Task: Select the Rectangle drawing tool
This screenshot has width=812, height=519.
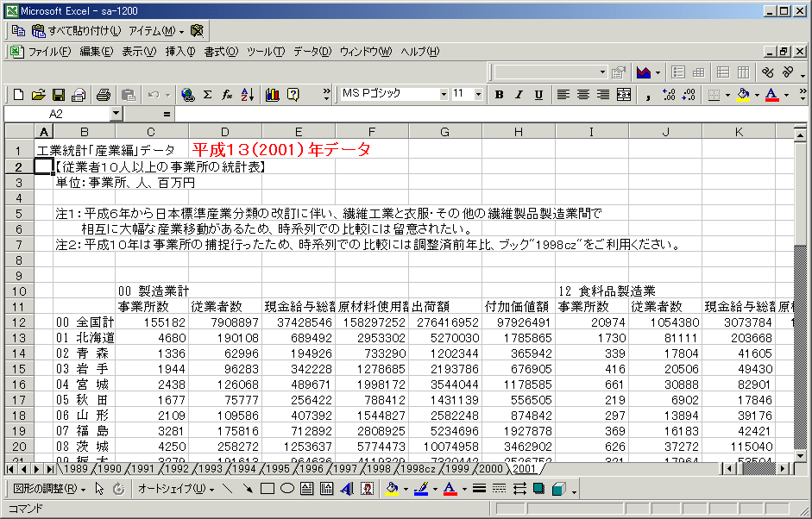Action: tap(268, 489)
